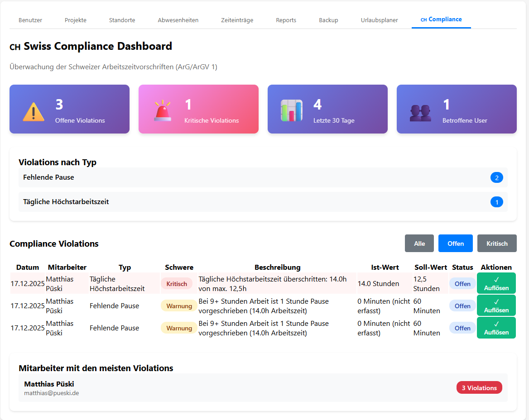Image resolution: width=529 pixels, height=420 pixels.
Task: Toggle the Kritisch violations filter
Action: [497, 243]
